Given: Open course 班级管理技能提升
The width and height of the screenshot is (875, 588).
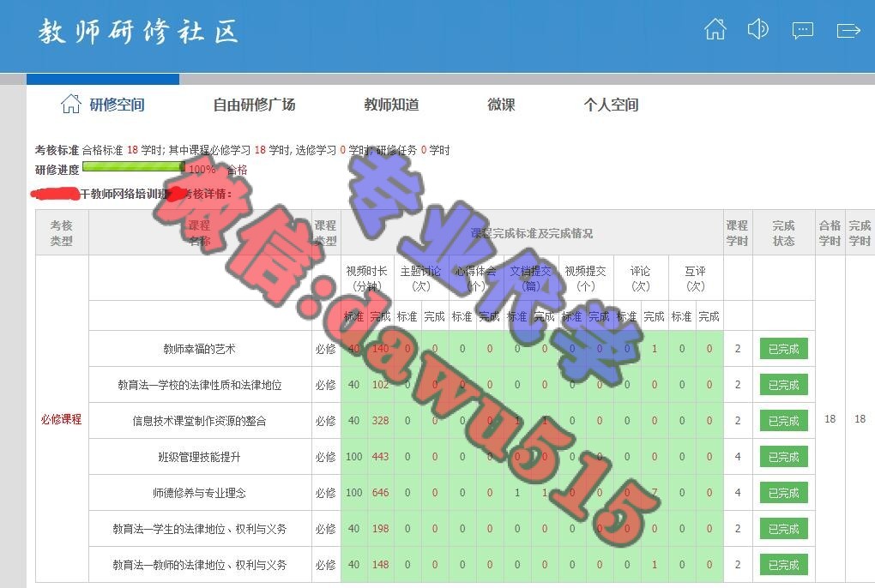Looking at the screenshot, I should [x=199, y=457].
